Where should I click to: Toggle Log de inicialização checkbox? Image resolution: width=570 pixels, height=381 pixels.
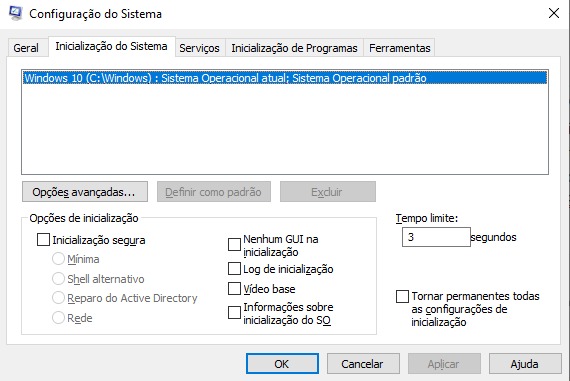234,269
